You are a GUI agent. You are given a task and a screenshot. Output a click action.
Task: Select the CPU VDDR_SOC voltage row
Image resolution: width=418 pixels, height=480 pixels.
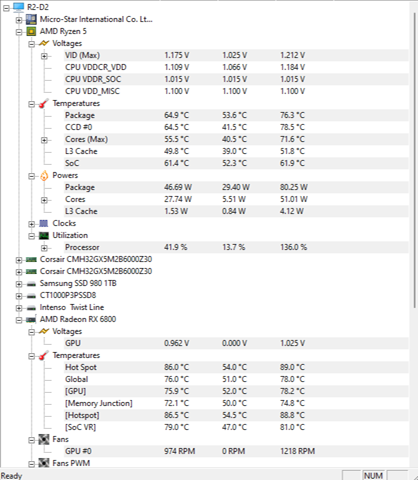click(x=236, y=79)
